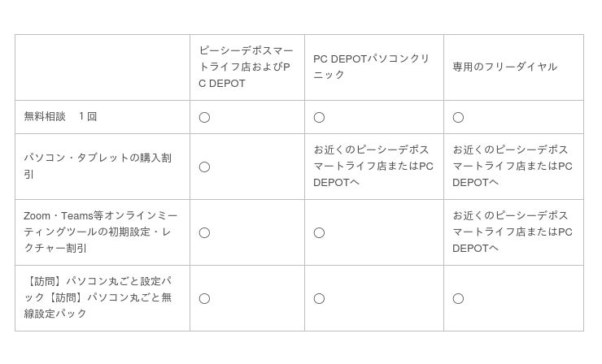The image size is (602, 364).
Task: Click the 無料相談 circle under PC DEPOTパソコンクリニック
Action: 319,117
